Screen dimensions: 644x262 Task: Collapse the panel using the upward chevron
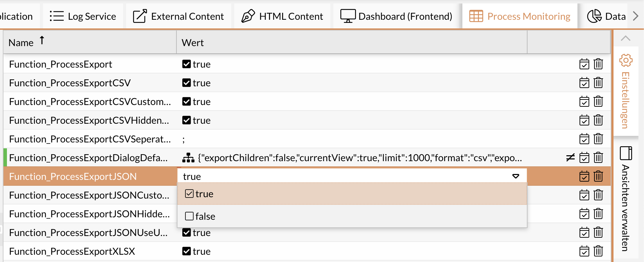pos(625,38)
